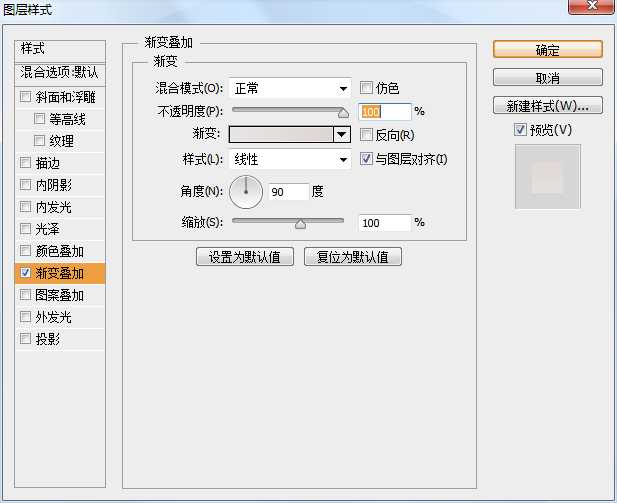Screen dimensions: 617x503
Task: Click 设置为默认值 set as default button
Action: [245, 257]
